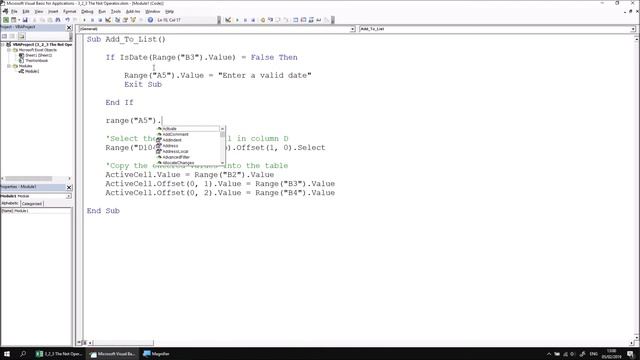Open the Magnifier taskbar button
This screenshot has height=360, width=640.
pos(157,354)
